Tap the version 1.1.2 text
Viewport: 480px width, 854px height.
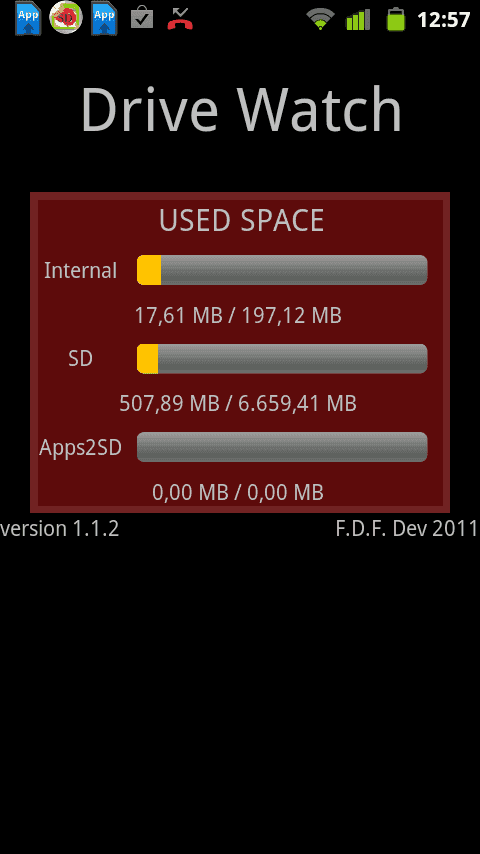(x=59, y=529)
